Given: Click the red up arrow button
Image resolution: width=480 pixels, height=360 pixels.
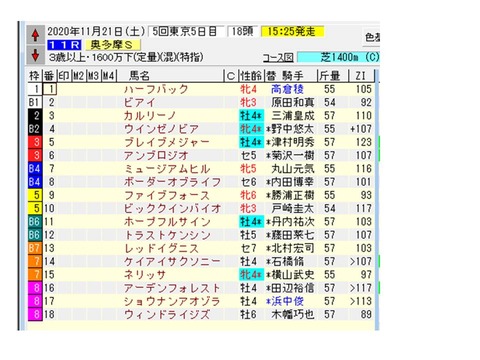Looking at the screenshot, I should pos(35,34).
